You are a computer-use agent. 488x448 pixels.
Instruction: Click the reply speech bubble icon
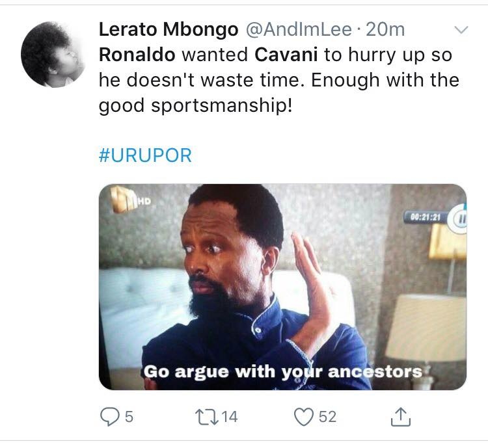[x=109, y=416]
